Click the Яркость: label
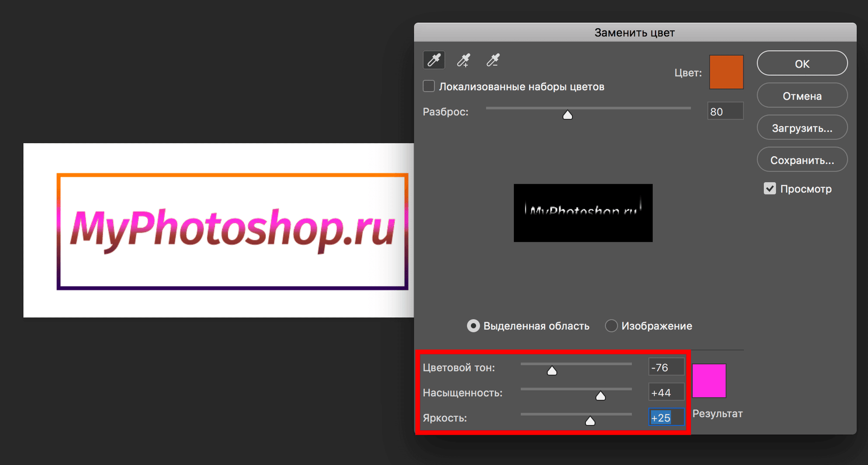 tap(445, 418)
